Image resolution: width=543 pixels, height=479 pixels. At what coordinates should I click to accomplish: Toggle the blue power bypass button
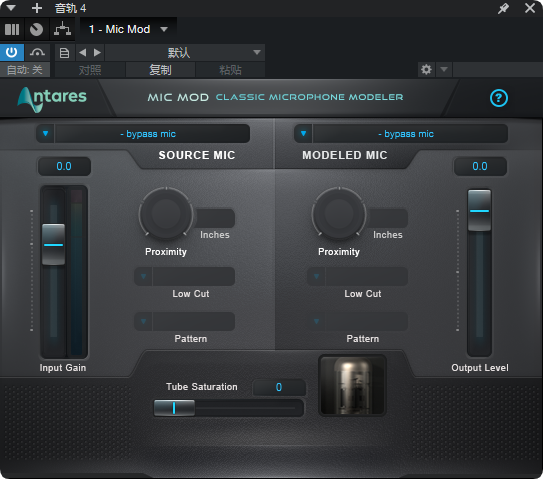click(x=12, y=53)
